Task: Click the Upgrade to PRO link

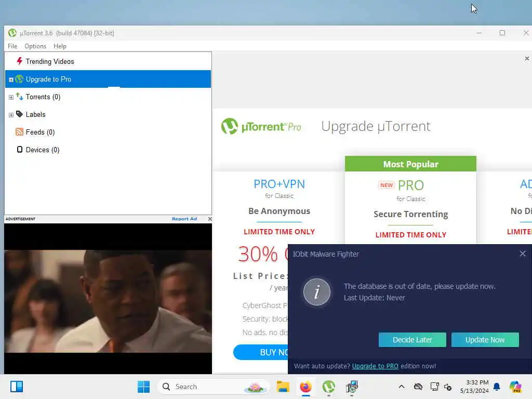Action: tap(375, 366)
